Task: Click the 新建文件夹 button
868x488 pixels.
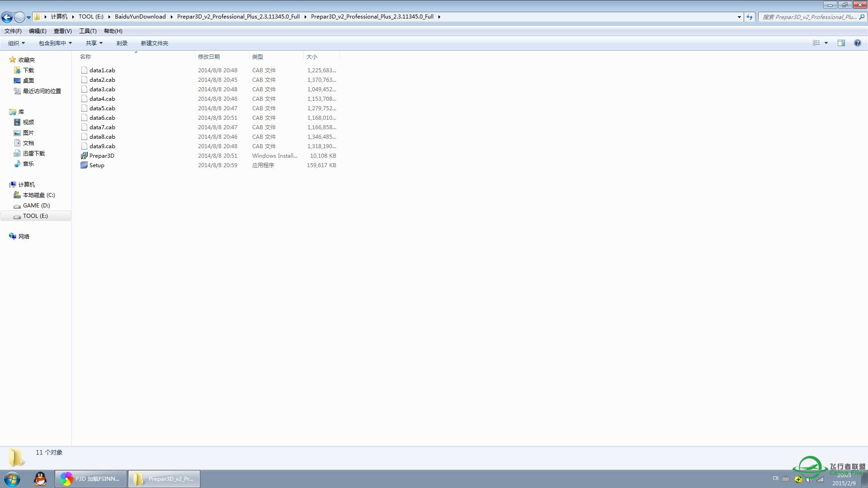Action: coord(154,43)
